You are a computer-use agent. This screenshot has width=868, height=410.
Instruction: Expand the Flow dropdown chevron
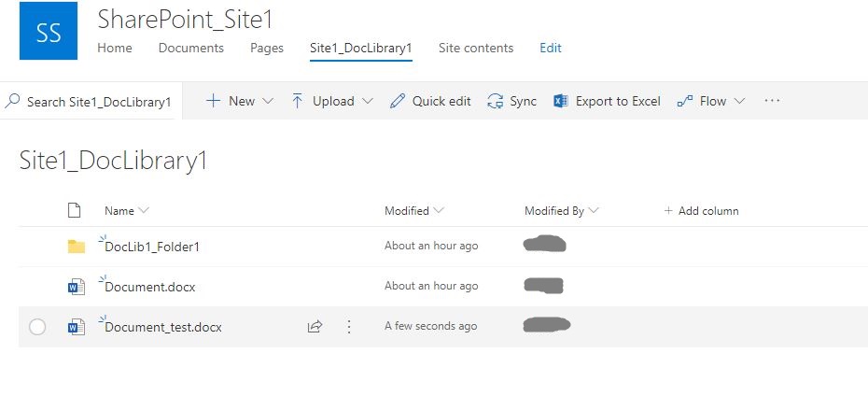point(739,102)
